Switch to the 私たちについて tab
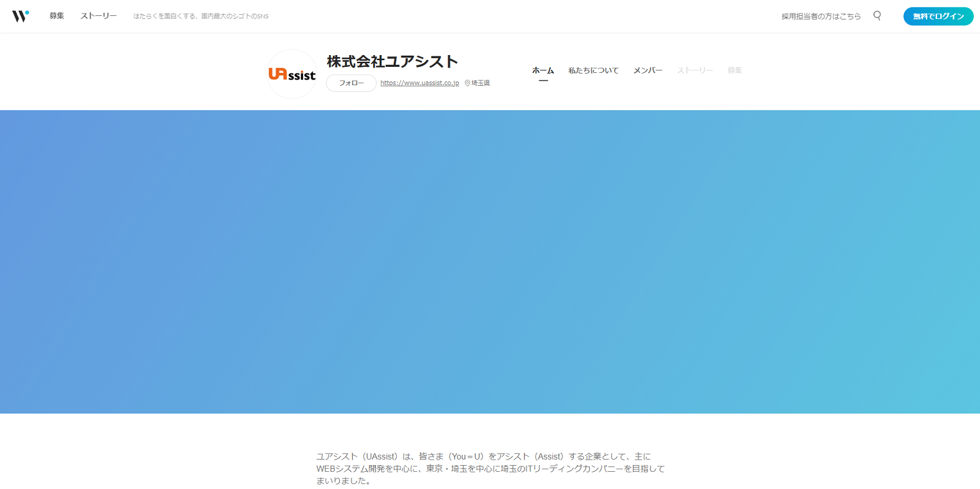 (x=594, y=70)
